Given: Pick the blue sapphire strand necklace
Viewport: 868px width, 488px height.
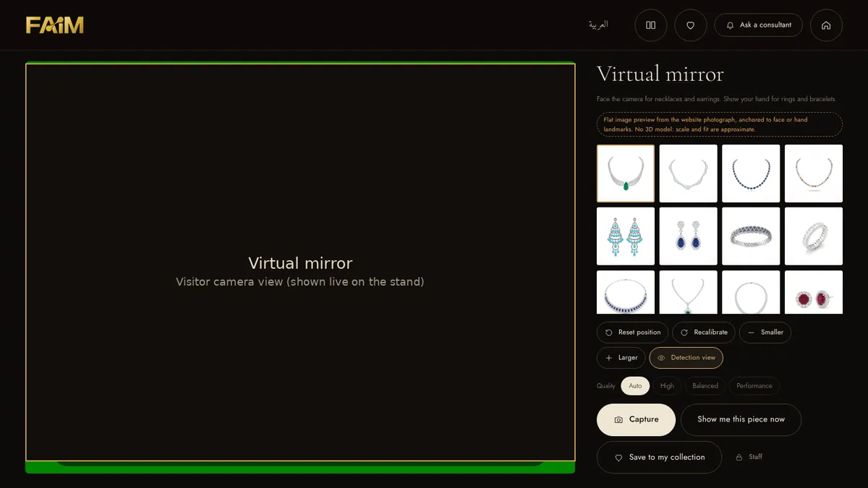Looking at the screenshot, I should tap(751, 174).
